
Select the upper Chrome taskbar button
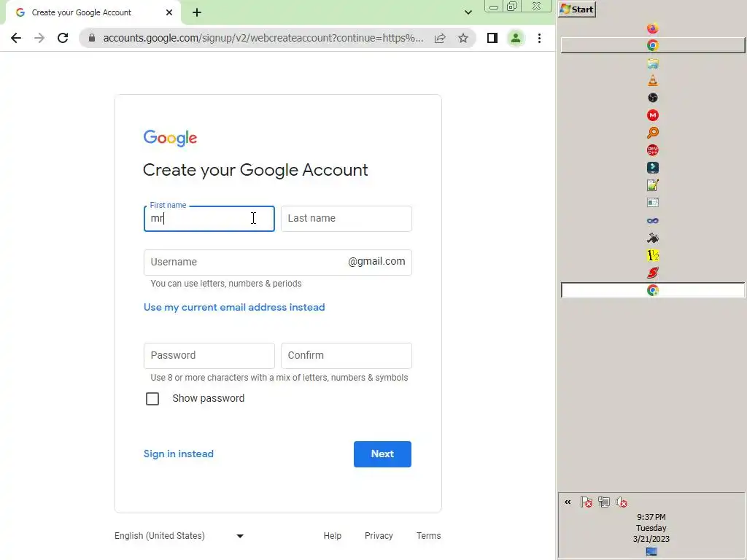[x=653, y=46]
